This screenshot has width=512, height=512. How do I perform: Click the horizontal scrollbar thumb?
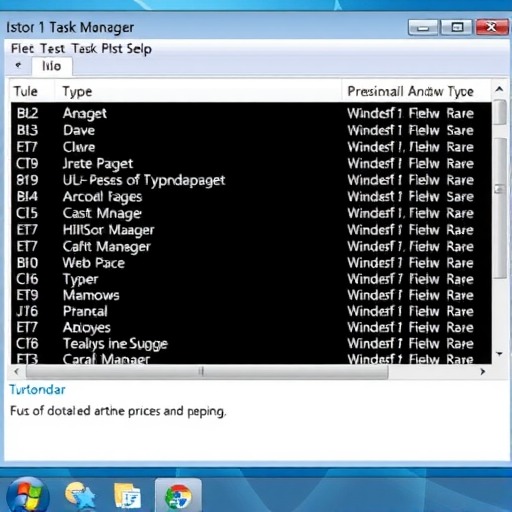click(207, 371)
